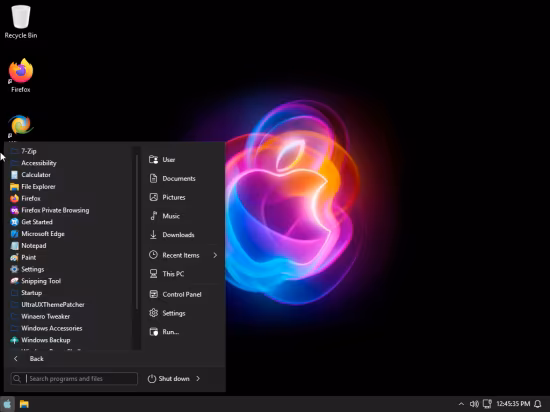Click the volume speaker tray icon
Screen dimensions: 550x412
point(474,404)
